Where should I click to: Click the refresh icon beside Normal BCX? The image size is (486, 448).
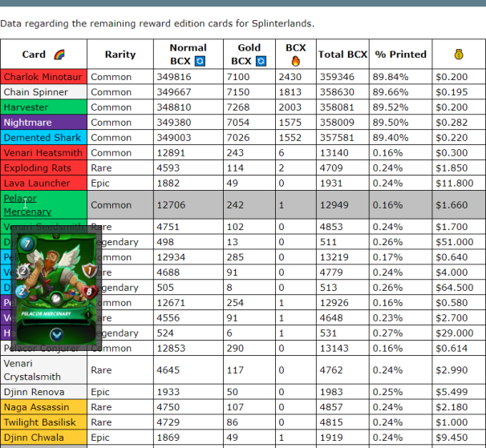(200, 61)
